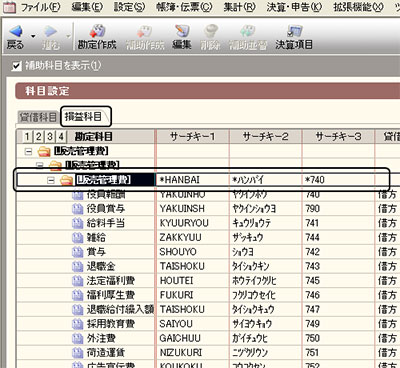This screenshot has height=368, width=400.
Task: Click the 勘定科目 column header
Action: [94, 136]
